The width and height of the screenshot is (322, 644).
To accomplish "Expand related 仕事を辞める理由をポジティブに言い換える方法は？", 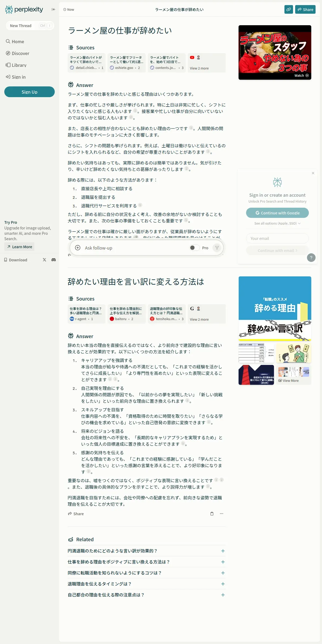I will [x=146, y=562].
